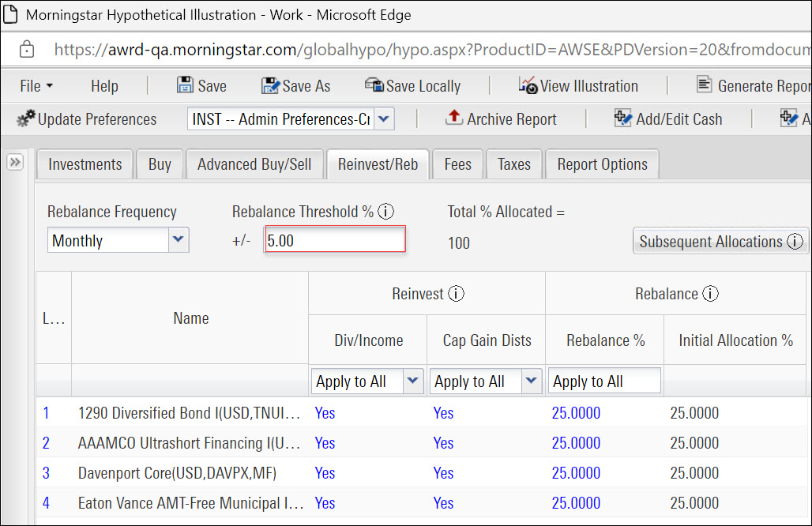Click the browser URL address bar
This screenshot has width=812, height=526.
click(432, 49)
